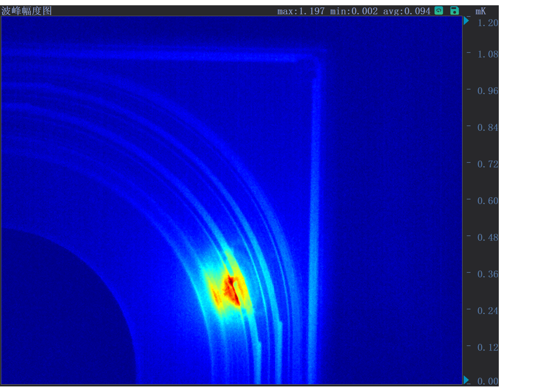Click the green reset/loop icon
The image size is (547, 392).
tap(439, 11)
